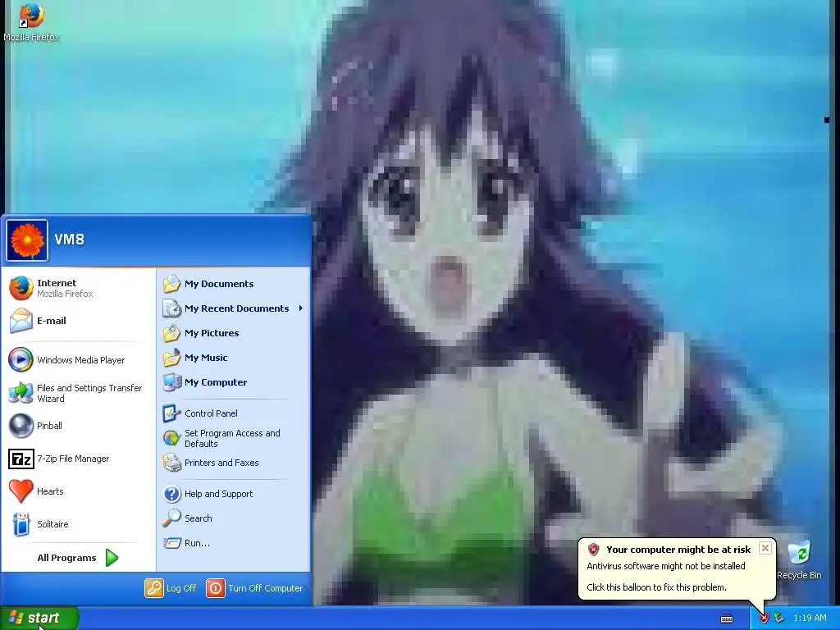The height and width of the screenshot is (630, 840).
Task: Open Help and Support
Action: [234, 494]
